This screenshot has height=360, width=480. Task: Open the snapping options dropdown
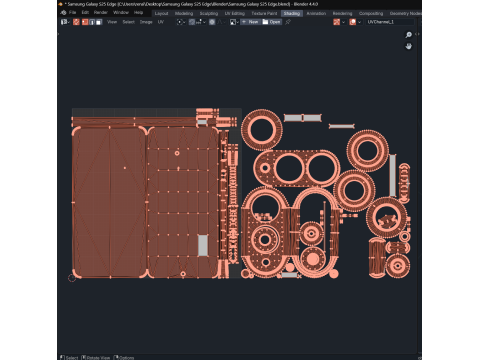(201, 22)
